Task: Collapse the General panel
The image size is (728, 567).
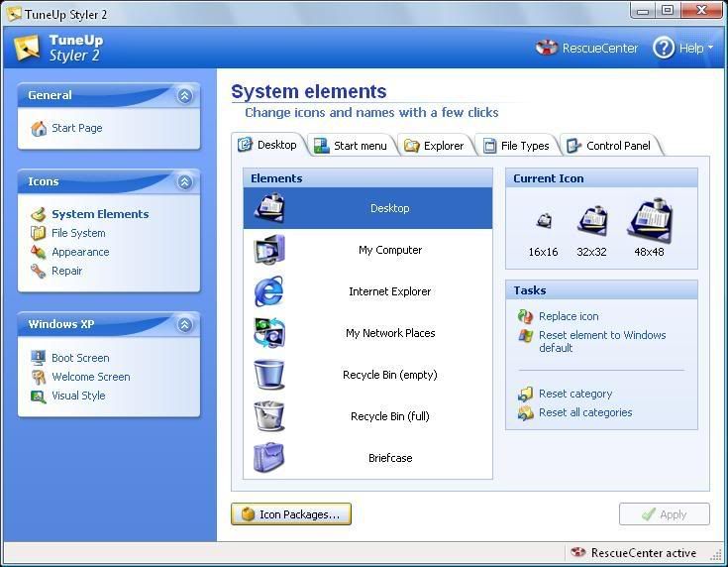Action: (184, 96)
